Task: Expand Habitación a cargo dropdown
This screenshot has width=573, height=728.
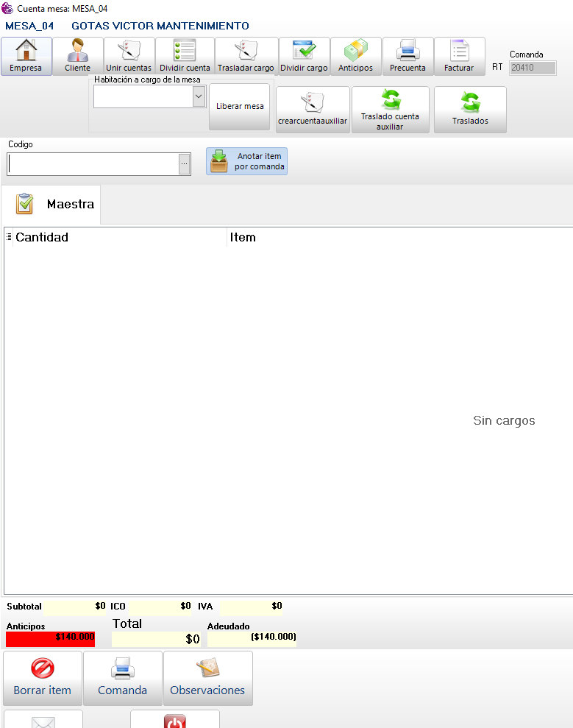Action: point(198,97)
